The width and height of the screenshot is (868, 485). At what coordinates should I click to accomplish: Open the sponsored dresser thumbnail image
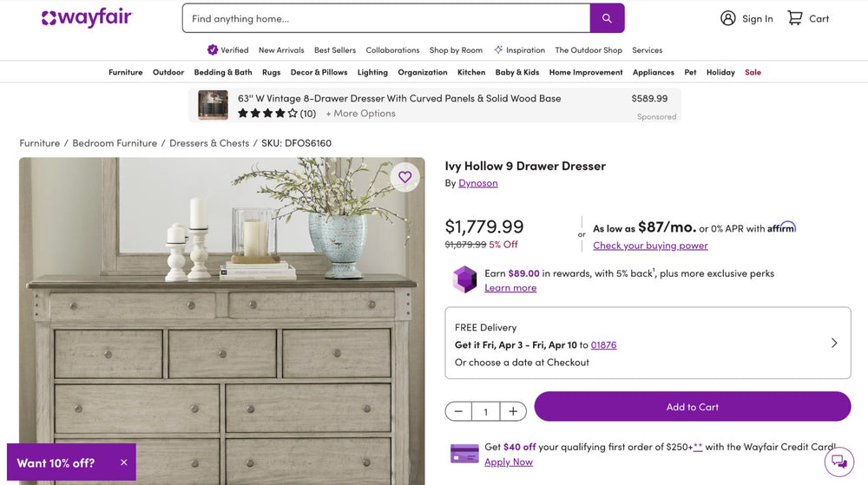pos(213,105)
